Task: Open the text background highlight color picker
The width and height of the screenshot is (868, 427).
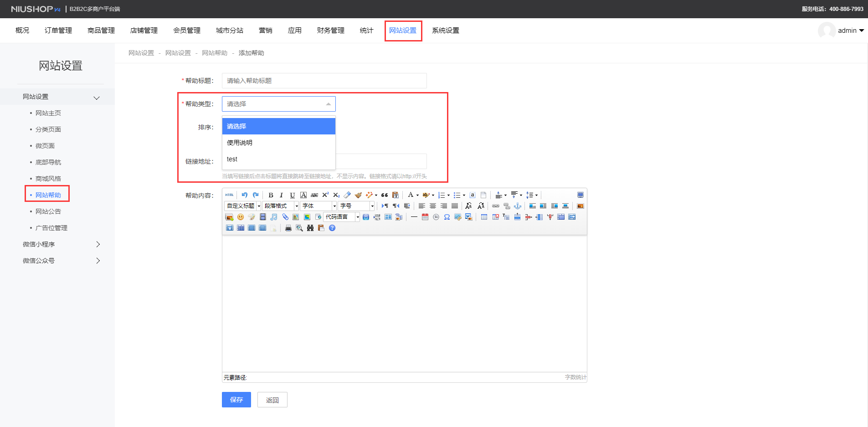Action: pos(426,195)
